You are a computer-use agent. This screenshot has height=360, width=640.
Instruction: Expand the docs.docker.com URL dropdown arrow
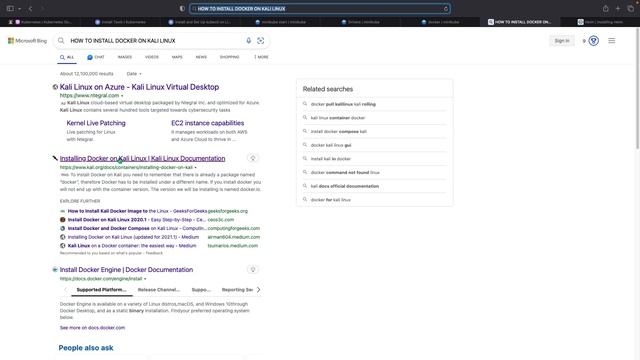[145, 279]
